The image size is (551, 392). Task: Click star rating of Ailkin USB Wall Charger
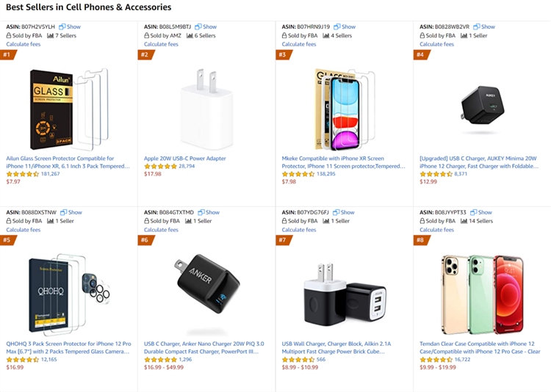298,360
